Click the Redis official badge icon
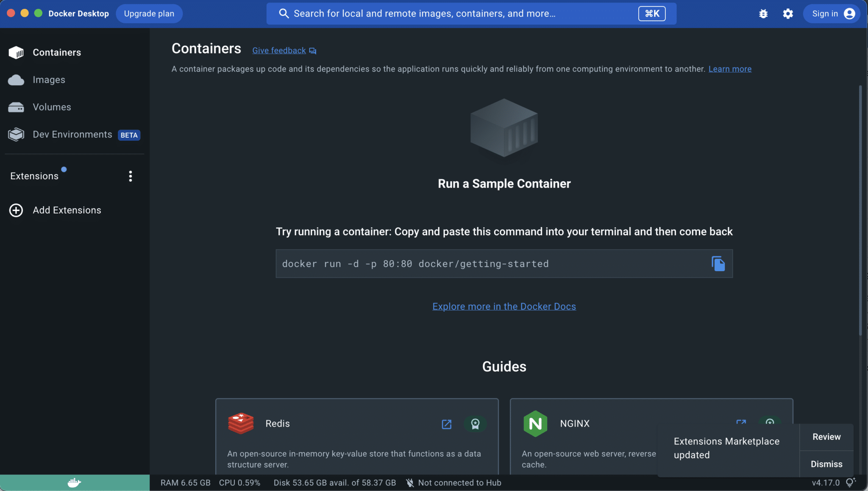The width and height of the screenshot is (868, 491). coord(475,424)
